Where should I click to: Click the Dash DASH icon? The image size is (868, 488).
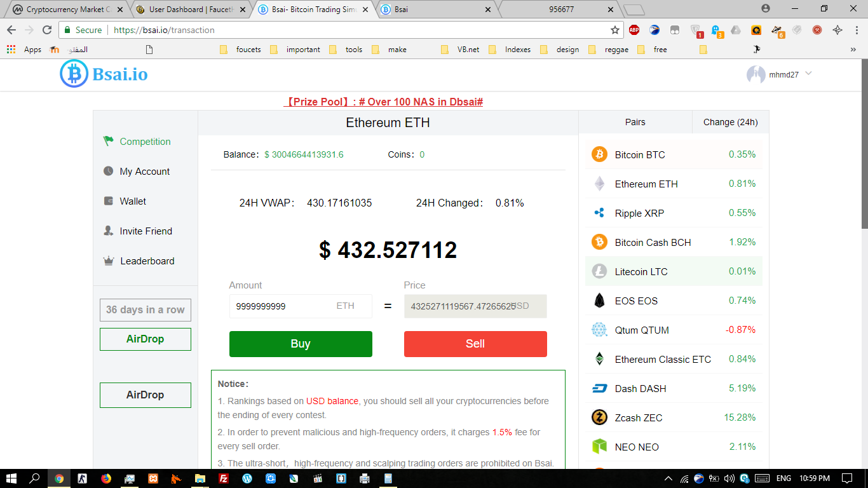tap(599, 388)
